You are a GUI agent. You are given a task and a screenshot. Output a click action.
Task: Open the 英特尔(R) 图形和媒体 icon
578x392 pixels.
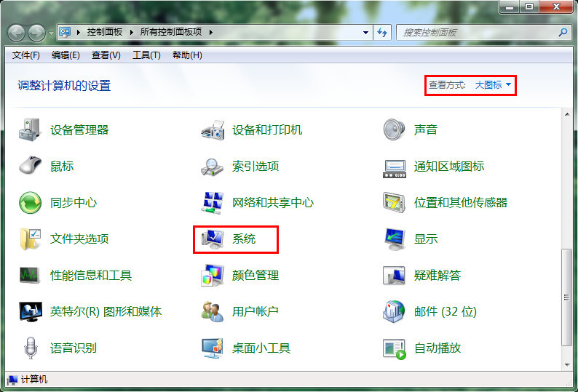[31, 312]
